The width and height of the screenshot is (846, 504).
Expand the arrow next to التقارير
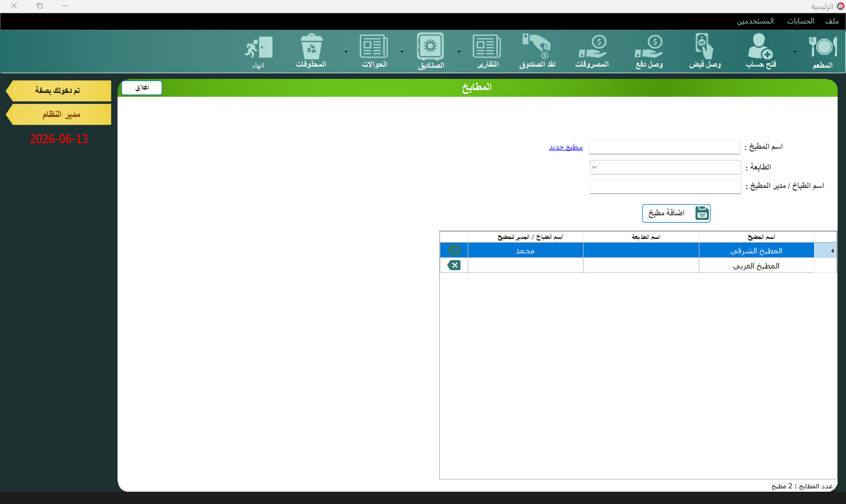(459, 52)
